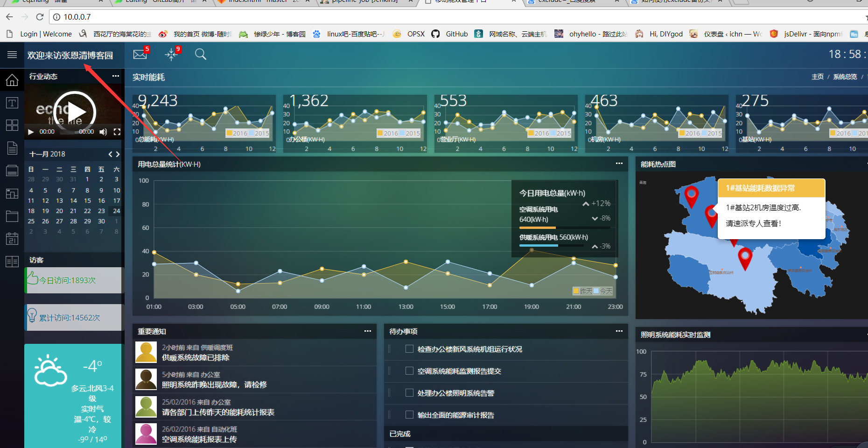Mute the video volume icon
Viewport: 868px width, 448px height.
tap(103, 132)
